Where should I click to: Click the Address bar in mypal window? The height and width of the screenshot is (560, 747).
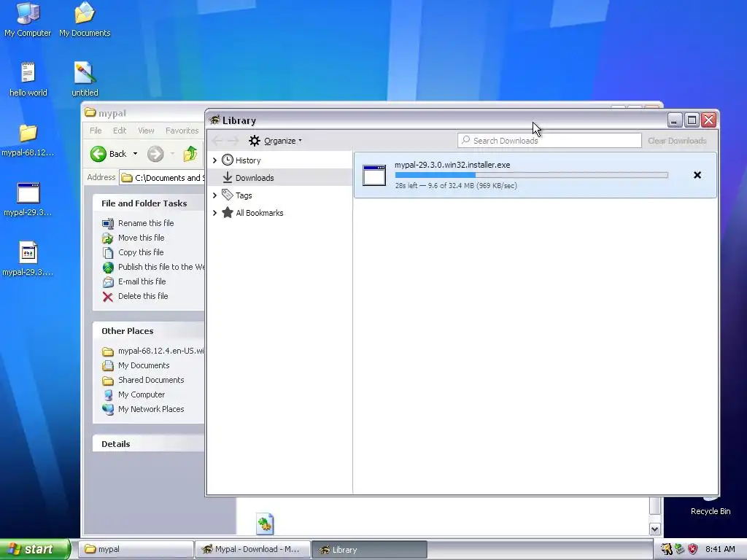point(162,178)
